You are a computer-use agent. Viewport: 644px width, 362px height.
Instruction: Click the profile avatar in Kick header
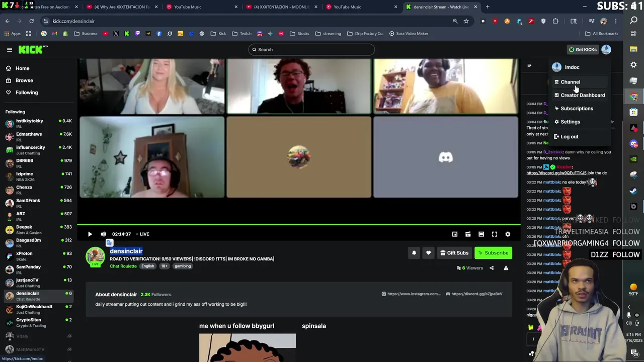(x=606, y=49)
